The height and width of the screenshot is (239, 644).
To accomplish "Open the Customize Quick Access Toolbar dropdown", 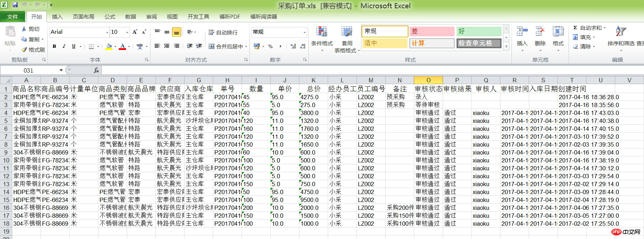I will (51, 5).
